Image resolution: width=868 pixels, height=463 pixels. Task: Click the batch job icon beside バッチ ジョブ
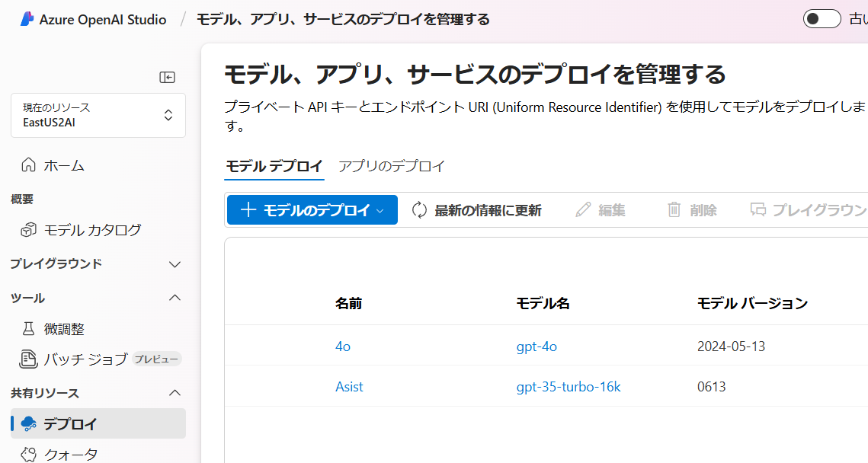[28, 359]
